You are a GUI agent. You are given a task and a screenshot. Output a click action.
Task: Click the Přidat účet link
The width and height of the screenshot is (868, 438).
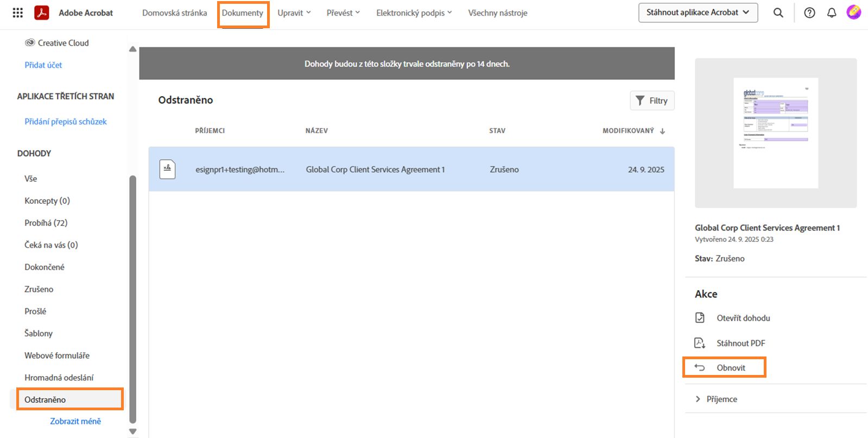point(43,65)
